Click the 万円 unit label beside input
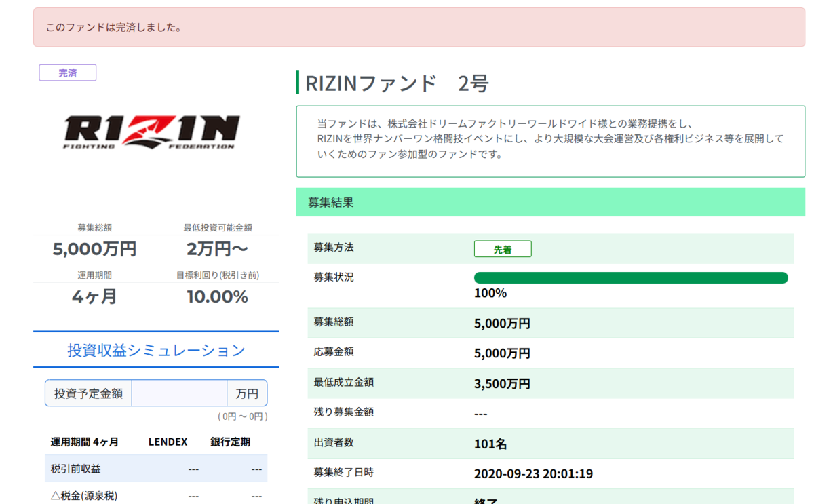 (x=247, y=393)
